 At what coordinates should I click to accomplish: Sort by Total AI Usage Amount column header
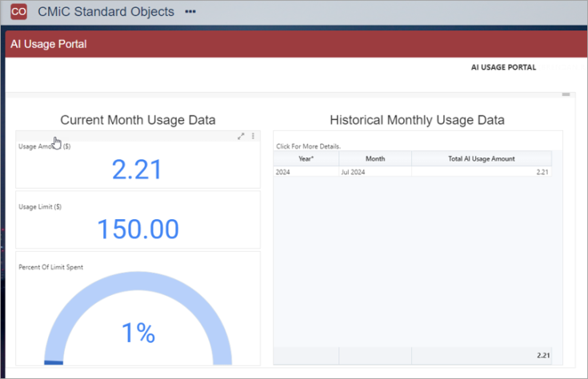click(x=482, y=158)
